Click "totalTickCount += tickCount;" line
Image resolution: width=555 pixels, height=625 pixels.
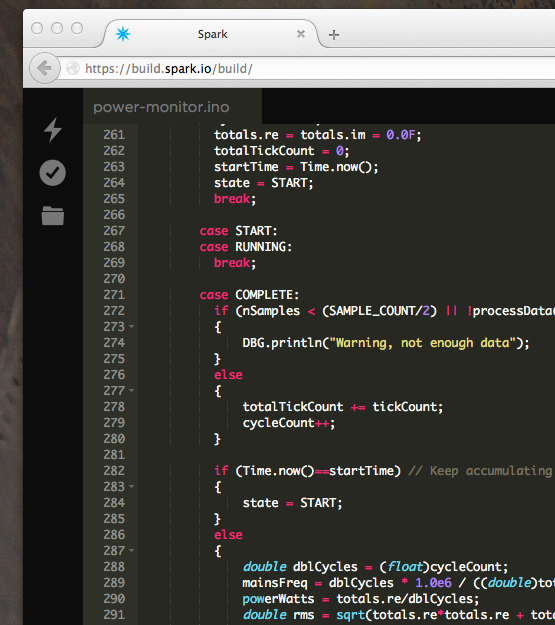click(343, 407)
